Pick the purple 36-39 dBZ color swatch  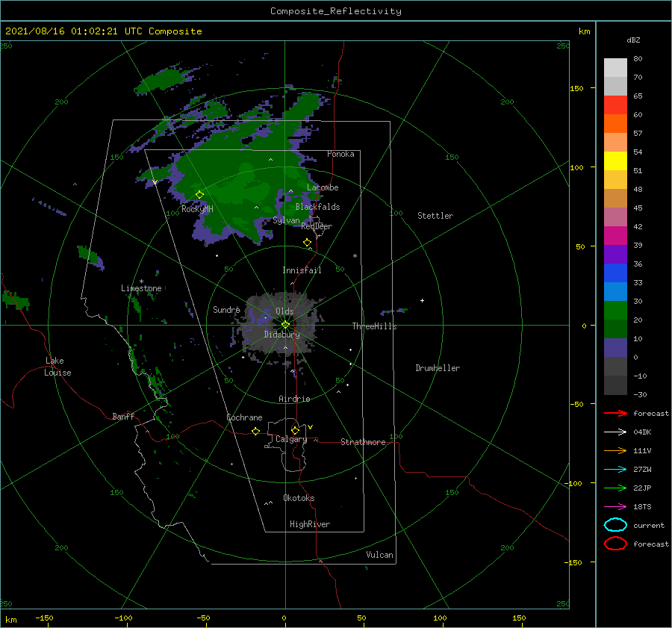615,255
